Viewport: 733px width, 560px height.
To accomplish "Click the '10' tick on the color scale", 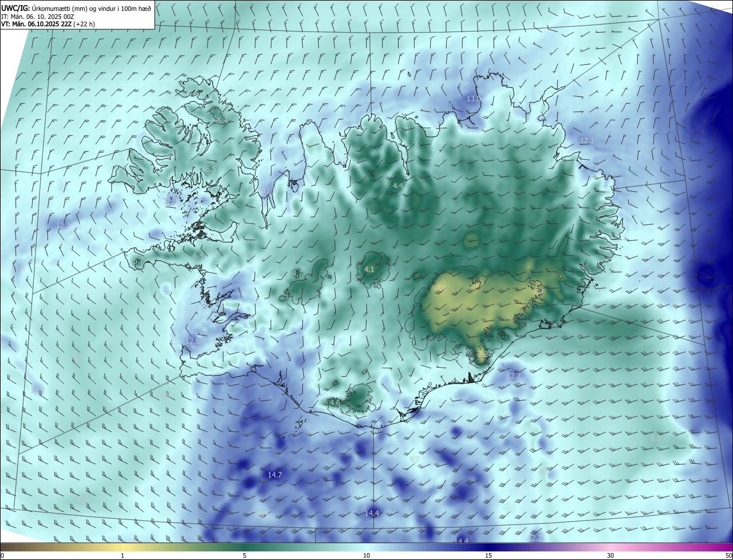I will tap(366, 555).
